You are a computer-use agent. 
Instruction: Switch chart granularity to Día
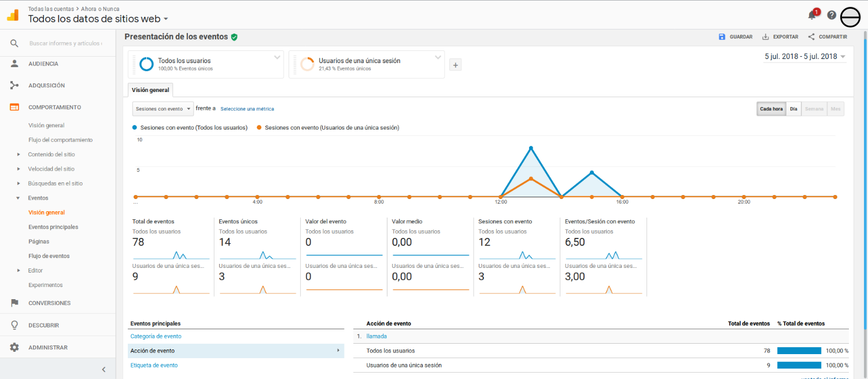point(793,109)
